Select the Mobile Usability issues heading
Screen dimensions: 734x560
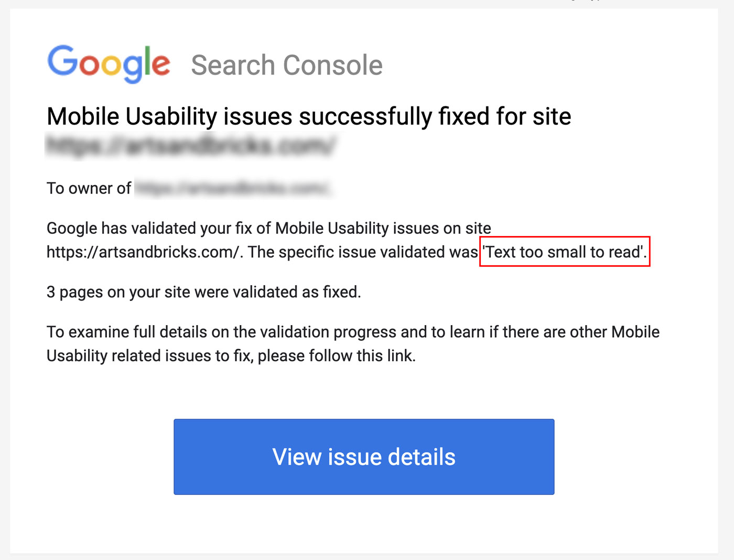(x=309, y=116)
